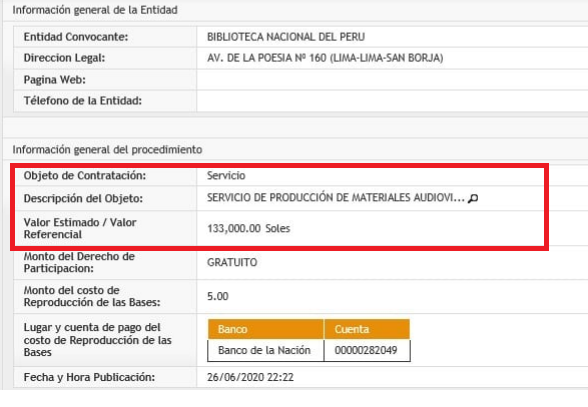
Task: Select account number 00000282049 cell
Action: pyautogui.click(x=367, y=350)
